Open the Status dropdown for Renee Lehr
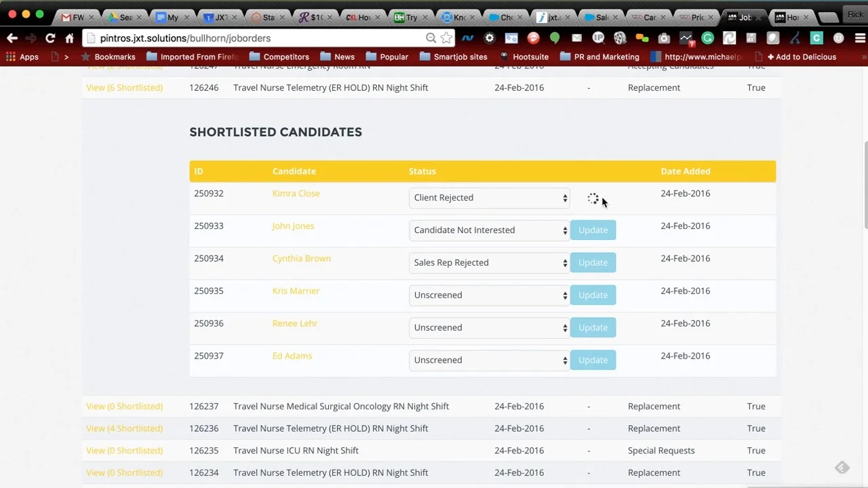The image size is (868, 488). [x=489, y=328]
